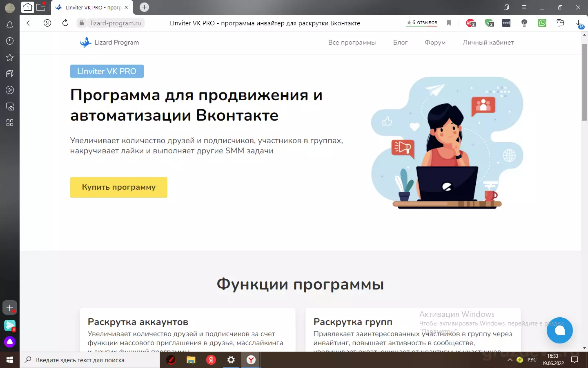Close the LInviter VK PRO tab
Viewport: 588px width, 368px height.
126,7
